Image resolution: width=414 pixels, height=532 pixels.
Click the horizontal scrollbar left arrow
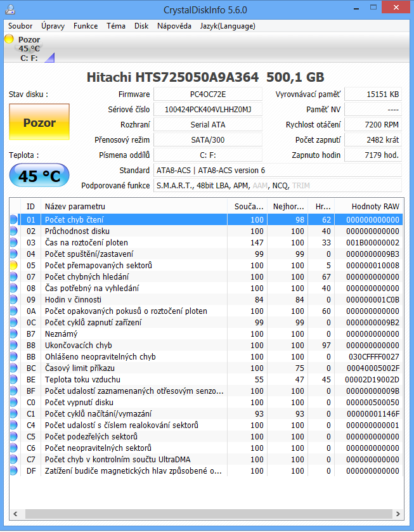click(16, 514)
